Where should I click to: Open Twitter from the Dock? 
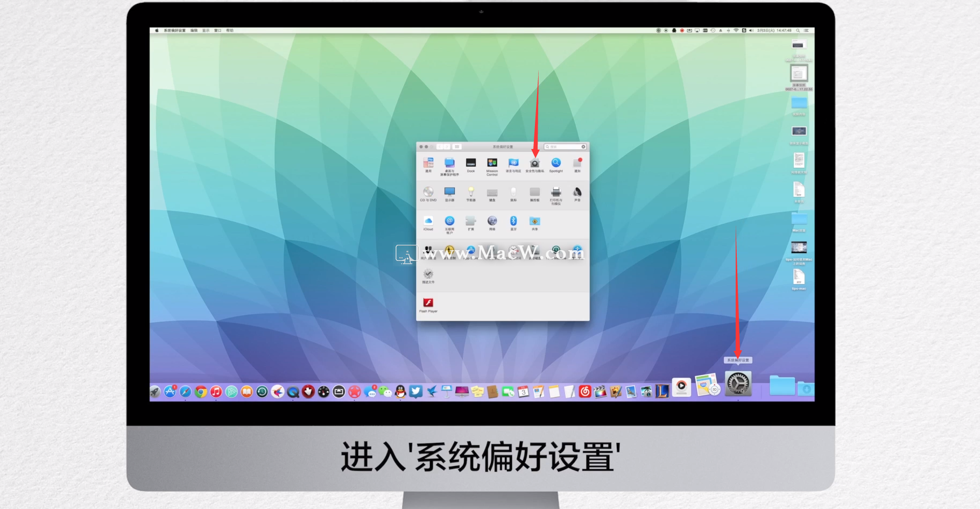[415, 392]
